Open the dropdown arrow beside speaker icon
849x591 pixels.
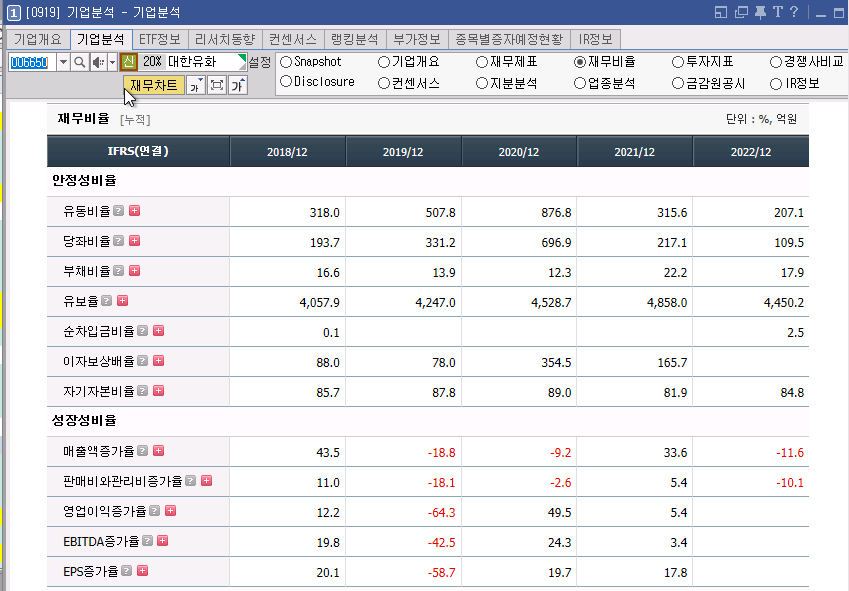[x=112, y=62]
